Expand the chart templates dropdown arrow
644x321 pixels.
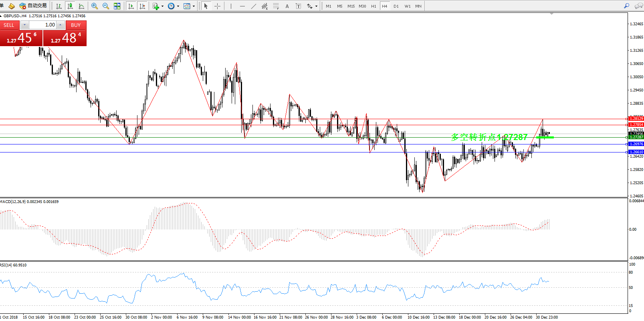(x=194, y=6)
